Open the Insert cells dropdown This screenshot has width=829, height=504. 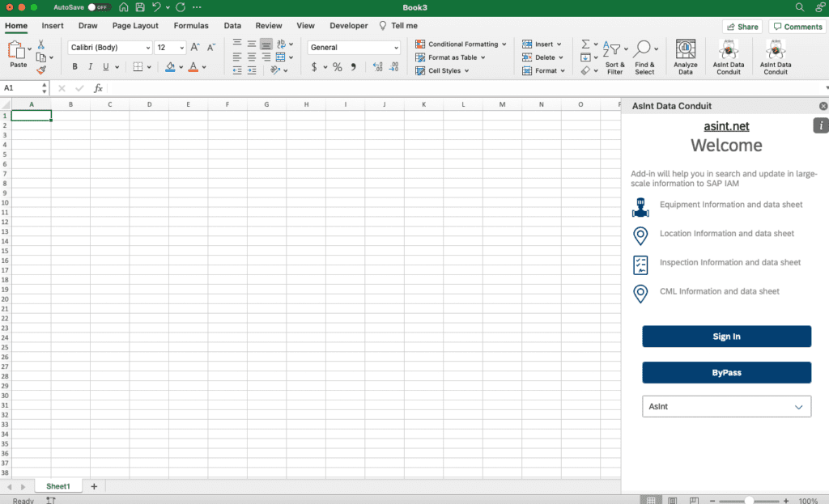[x=542, y=44]
